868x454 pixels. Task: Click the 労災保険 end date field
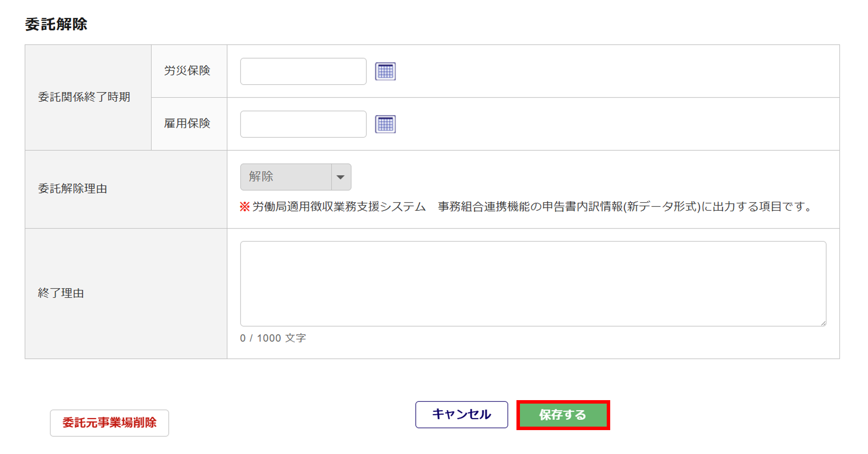click(x=303, y=71)
